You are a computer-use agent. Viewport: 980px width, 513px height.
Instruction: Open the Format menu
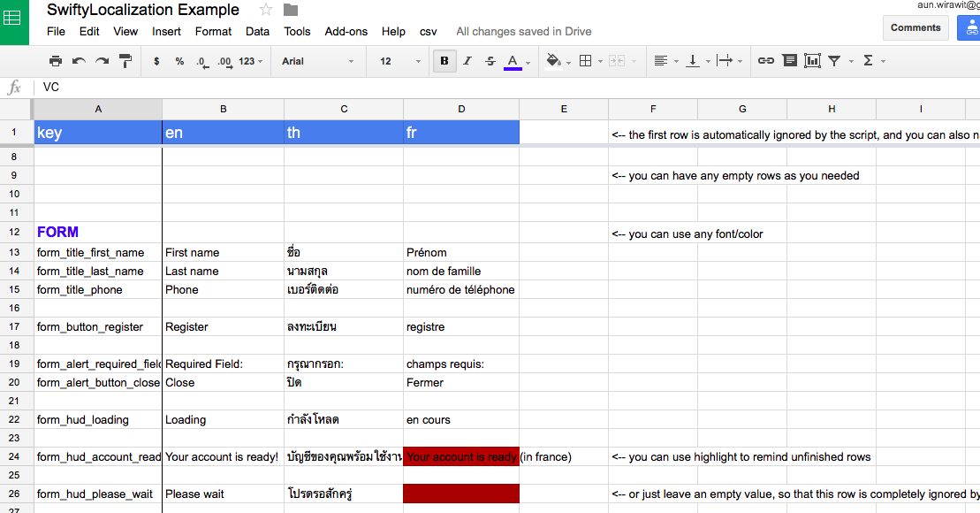coord(213,31)
